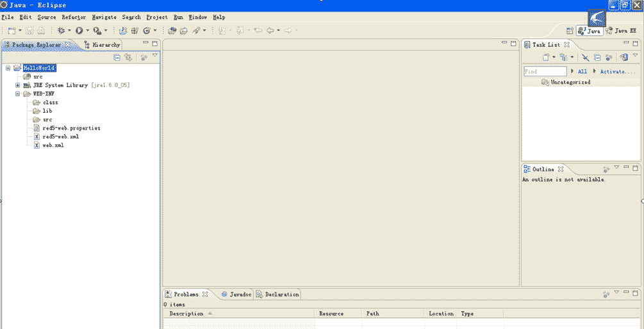This screenshot has height=329, width=644.
Task: Expand the JRE System Library node
Action: [18, 85]
